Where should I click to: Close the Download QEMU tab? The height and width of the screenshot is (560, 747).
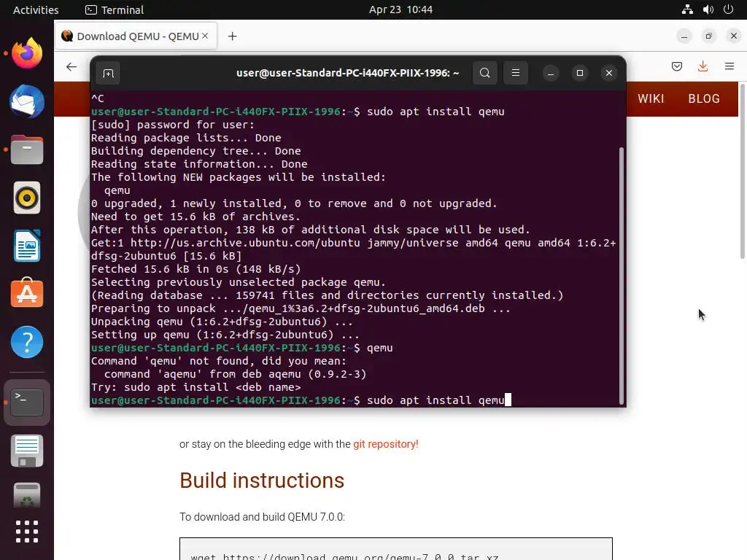tap(205, 36)
